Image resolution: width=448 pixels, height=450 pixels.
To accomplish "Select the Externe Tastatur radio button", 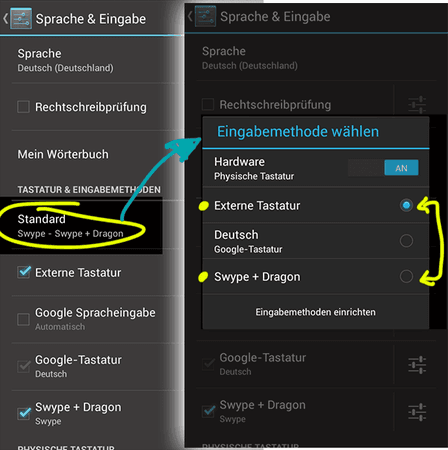I will point(406,205).
